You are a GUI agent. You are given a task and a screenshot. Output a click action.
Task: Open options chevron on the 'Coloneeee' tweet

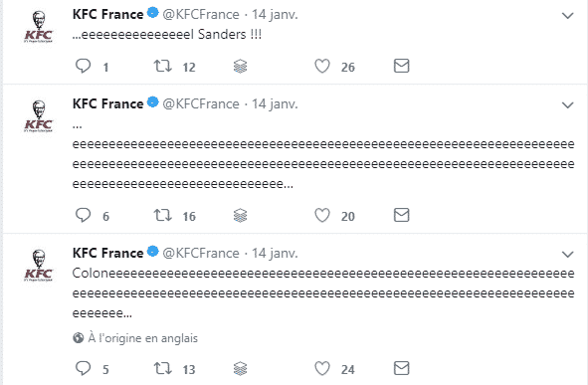click(x=568, y=254)
